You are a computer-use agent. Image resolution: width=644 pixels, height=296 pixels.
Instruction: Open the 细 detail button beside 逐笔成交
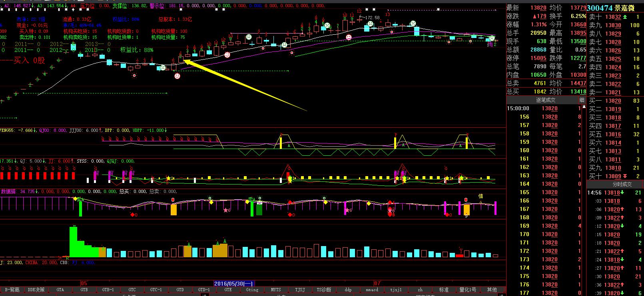click(582, 100)
